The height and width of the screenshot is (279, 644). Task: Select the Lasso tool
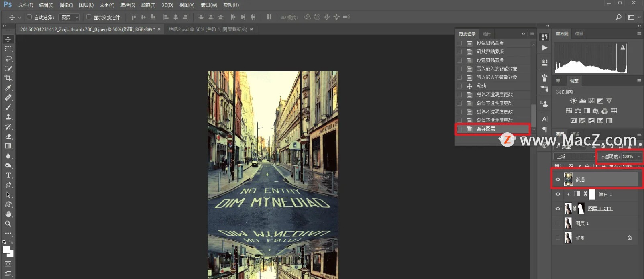tap(8, 59)
